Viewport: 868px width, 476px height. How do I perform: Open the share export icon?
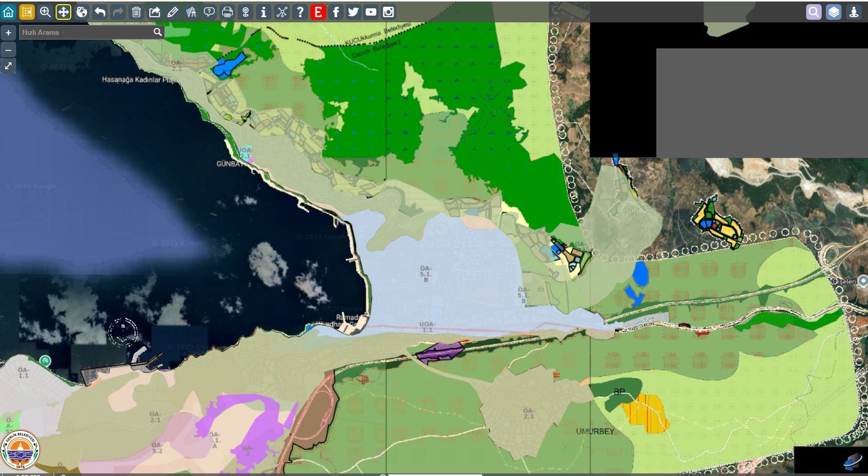tap(154, 12)
